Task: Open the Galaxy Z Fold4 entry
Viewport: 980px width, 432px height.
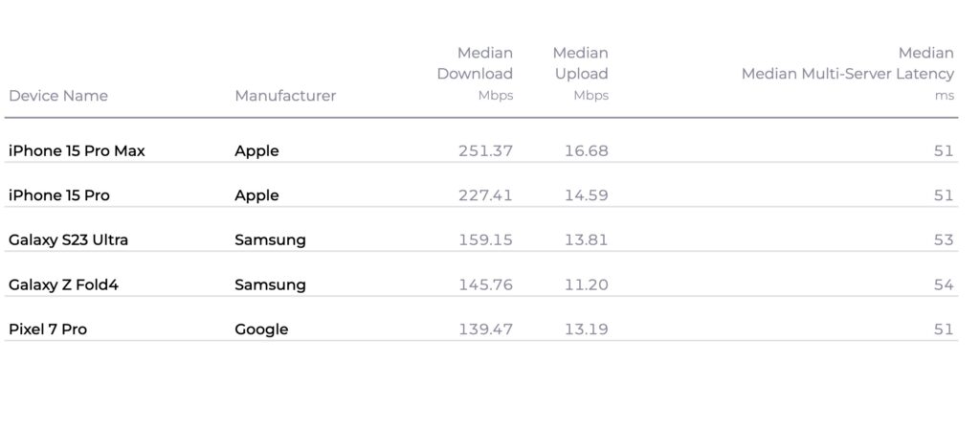Action: pos(63,285)
